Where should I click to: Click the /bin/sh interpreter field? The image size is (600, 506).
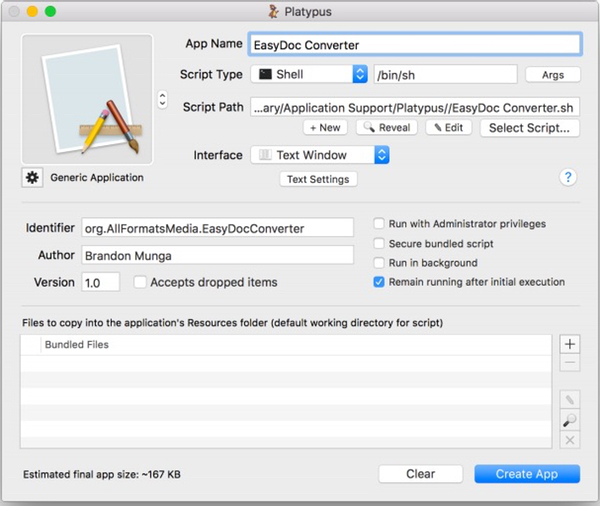point(445,75)
